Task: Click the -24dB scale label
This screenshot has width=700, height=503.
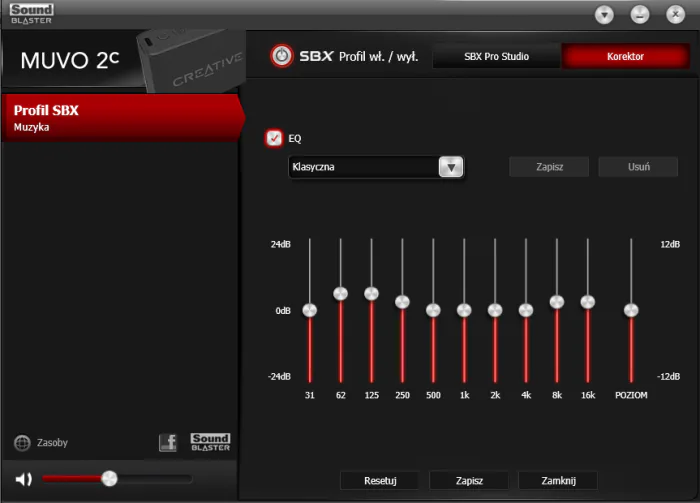Action: pos(279,377)
